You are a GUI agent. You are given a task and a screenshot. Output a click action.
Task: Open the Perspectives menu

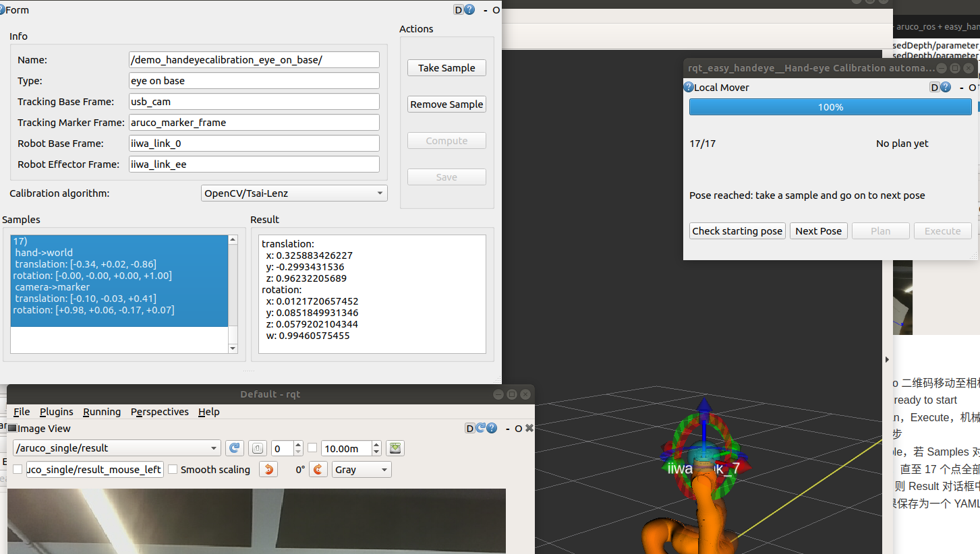tap(159, 412)
